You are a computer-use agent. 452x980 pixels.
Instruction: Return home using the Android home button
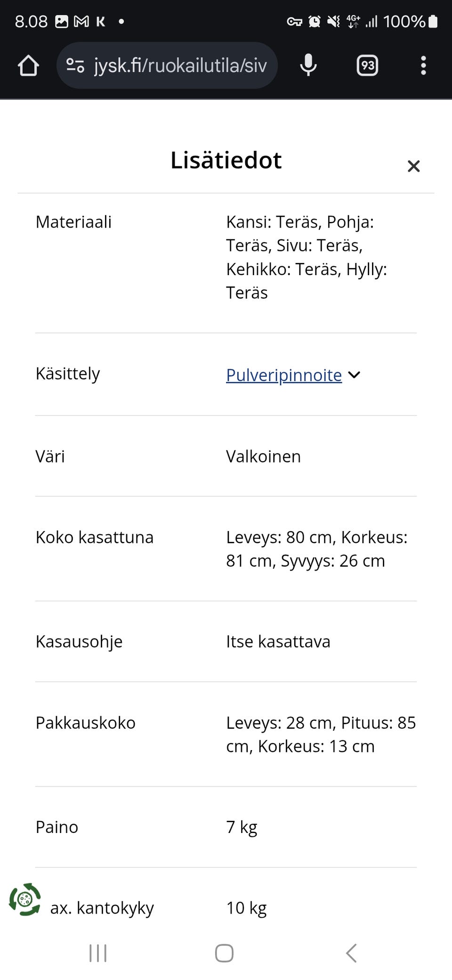pos(225,954)
